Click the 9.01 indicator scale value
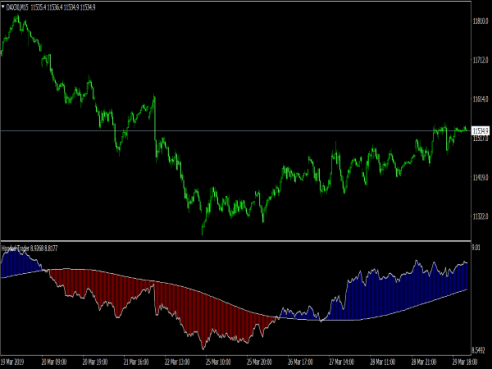This screenshot has width=492, height=369. point(476,247)
